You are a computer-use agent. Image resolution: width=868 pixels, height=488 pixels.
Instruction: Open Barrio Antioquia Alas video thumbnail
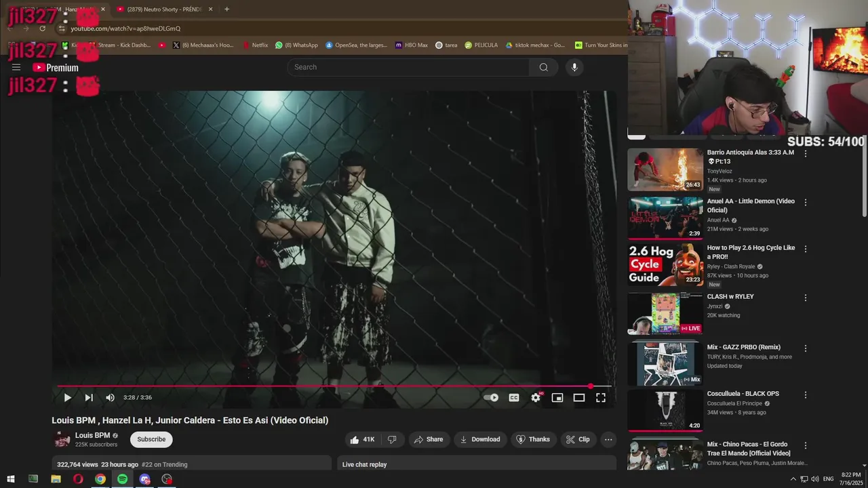click(x=665, y=169)
